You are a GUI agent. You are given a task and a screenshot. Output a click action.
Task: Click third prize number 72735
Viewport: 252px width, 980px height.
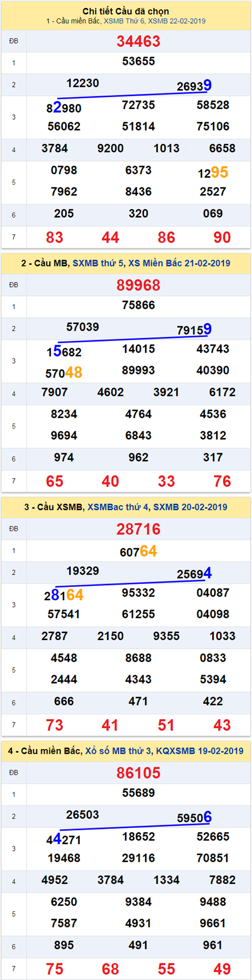[139, 105]
